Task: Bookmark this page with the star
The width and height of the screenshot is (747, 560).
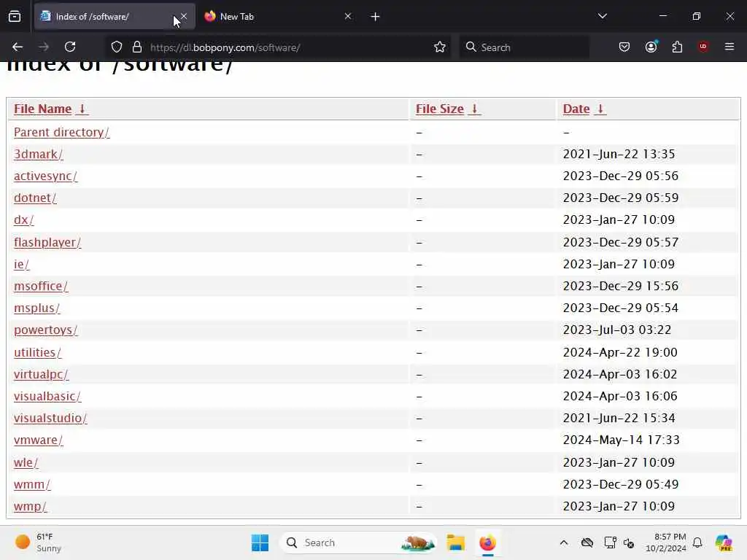Action: 440,47
